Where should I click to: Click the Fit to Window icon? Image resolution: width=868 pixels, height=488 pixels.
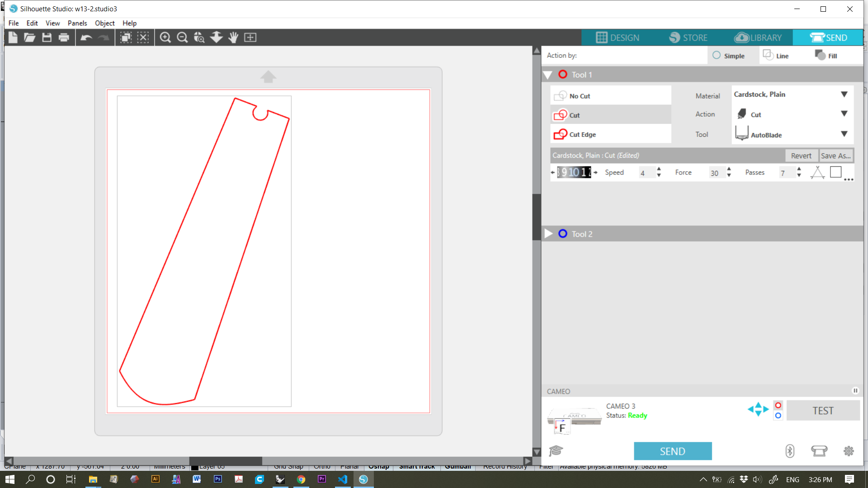[250, 38]
